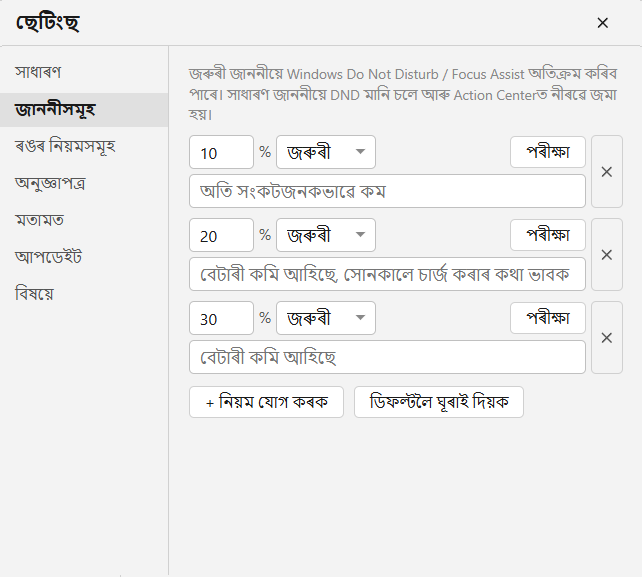The image size is (642, 577).
Task: Show the বিষয়ে about section
Action: pos(84,294)
